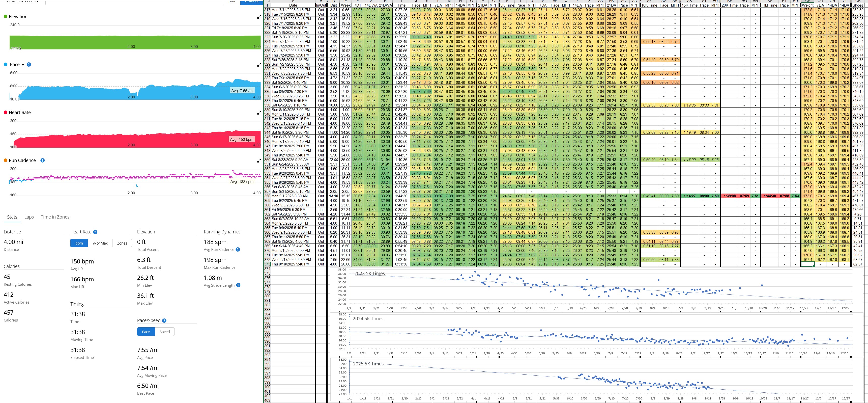Select the Mon 7/14/2025 8:15 PM date cell
The width and height of the screenshot is (868, 403).
click(x=293, y=10)
